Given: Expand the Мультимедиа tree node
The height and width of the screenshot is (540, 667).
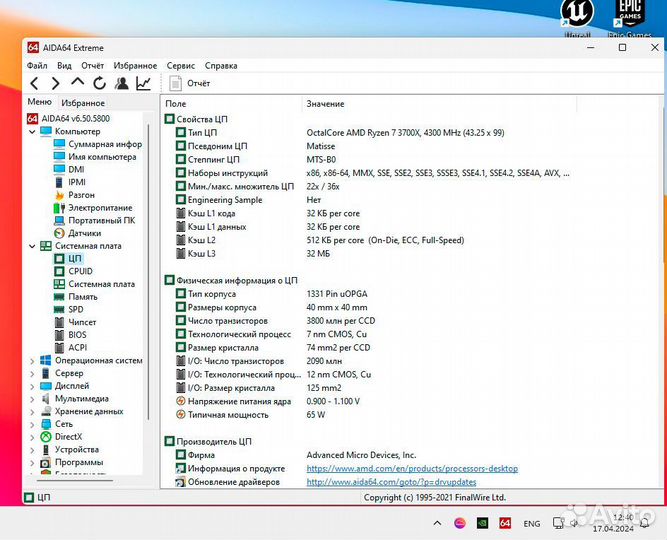Looking at the screenshot, I should [32, 399].
